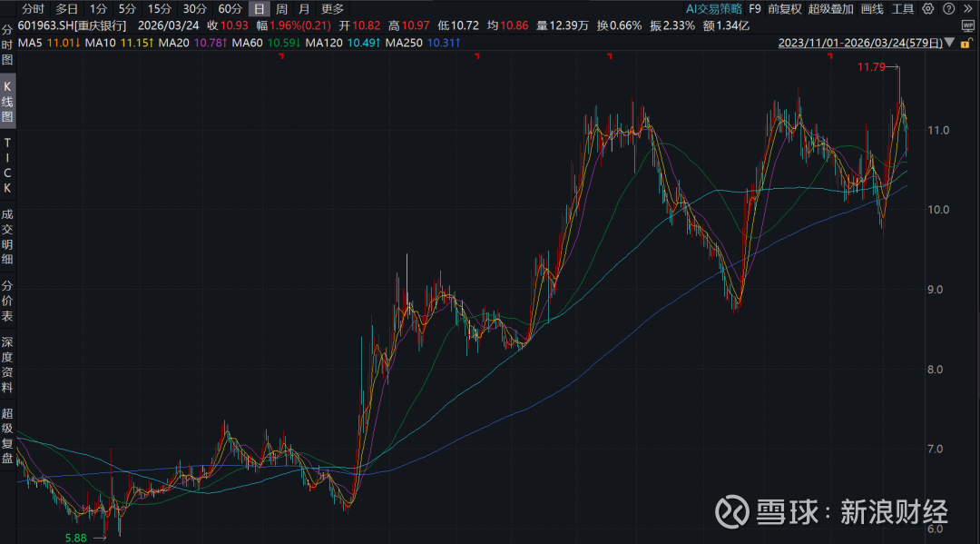980x544 pixels.
Task: Select the 5分 period tab
Action: 127,9
